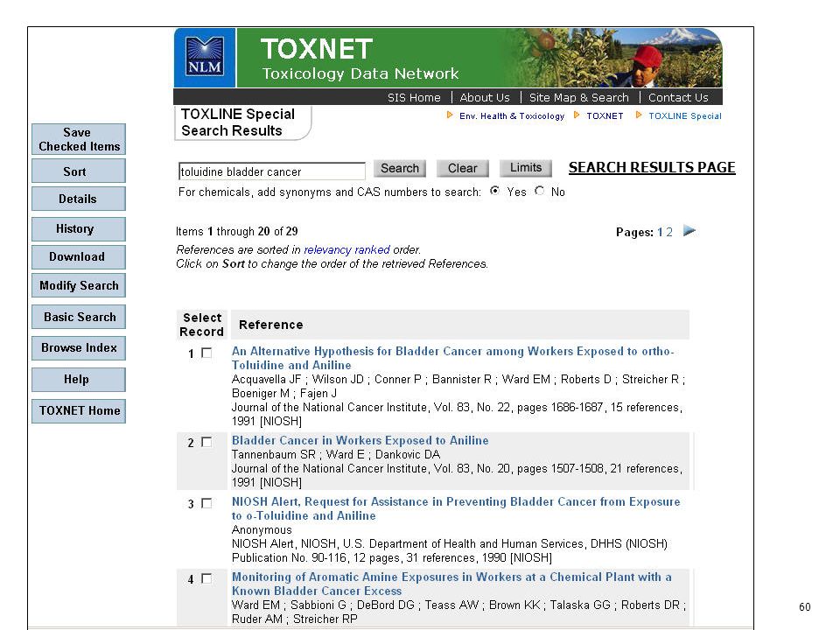Open search History
Viewport: 840px width, 630px height.
tap(79, 228)
